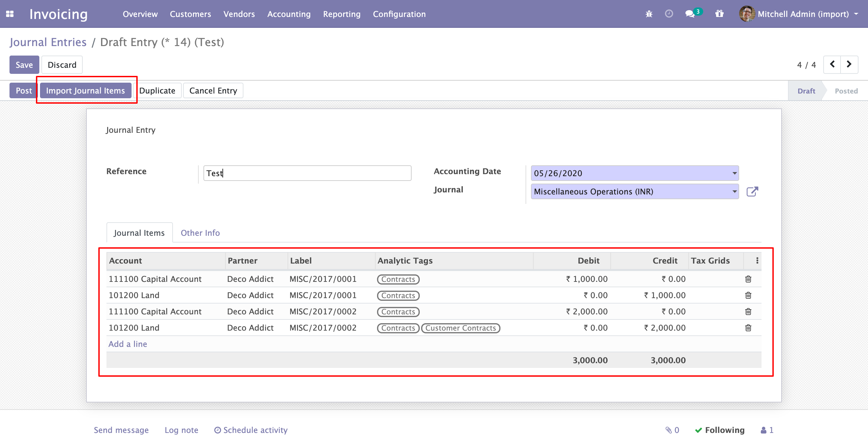Open the column options kebab menu
Image resolution: width=868 pixels, height=437 pixels.
[757, 261]
